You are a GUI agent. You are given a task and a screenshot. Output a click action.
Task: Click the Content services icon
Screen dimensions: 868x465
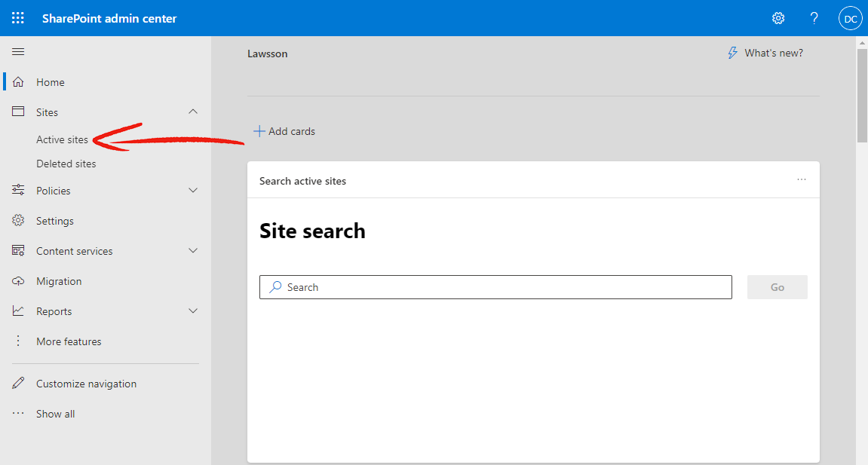18,250
